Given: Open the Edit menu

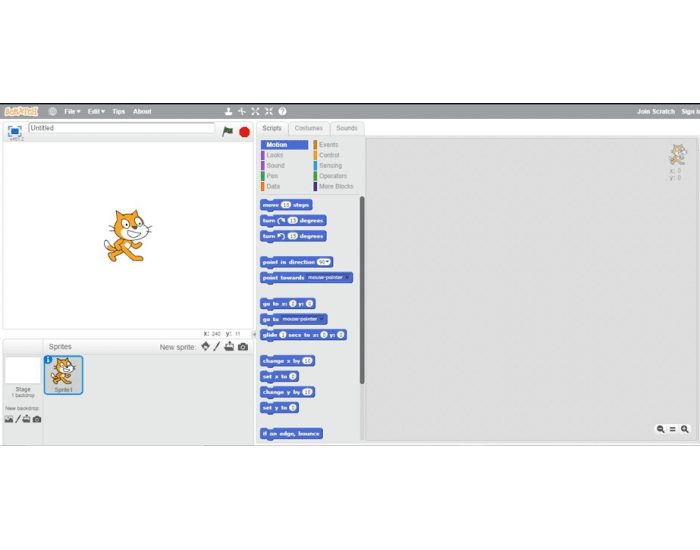Looking at the screenshot, I should (96, 111).
